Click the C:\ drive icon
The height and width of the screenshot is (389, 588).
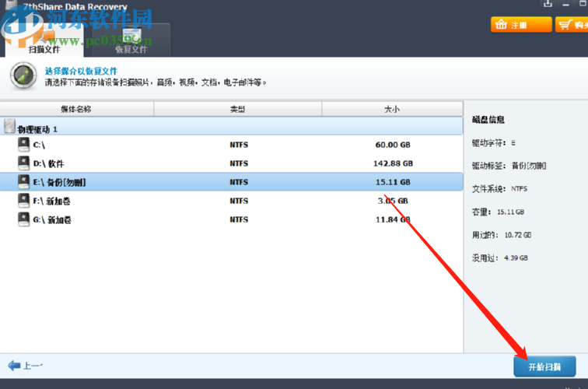tap(23, 145)
